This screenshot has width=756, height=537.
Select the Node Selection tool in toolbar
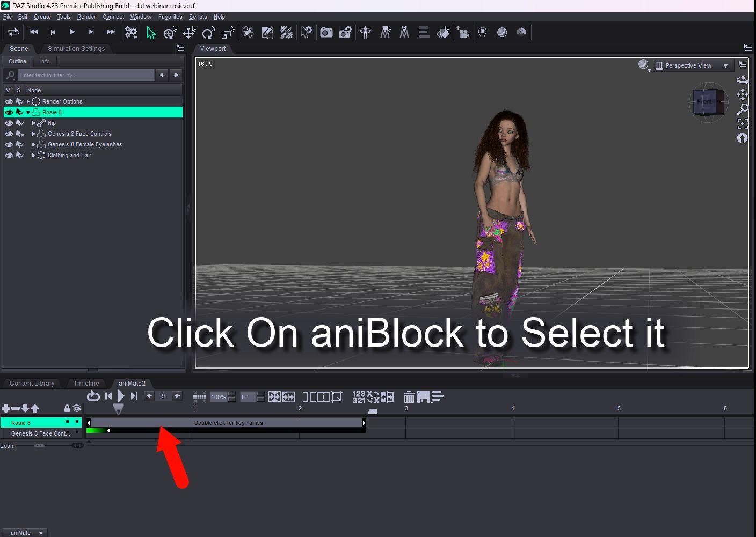coord(151,33)
